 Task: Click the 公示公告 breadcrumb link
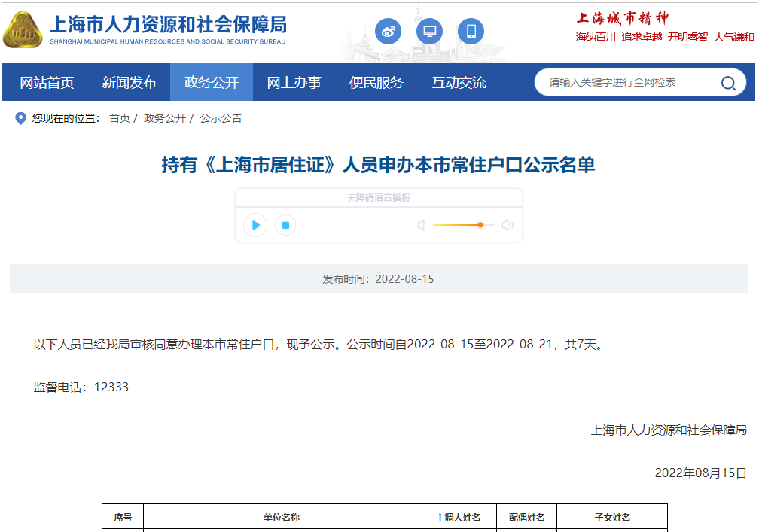pos(221,118)
